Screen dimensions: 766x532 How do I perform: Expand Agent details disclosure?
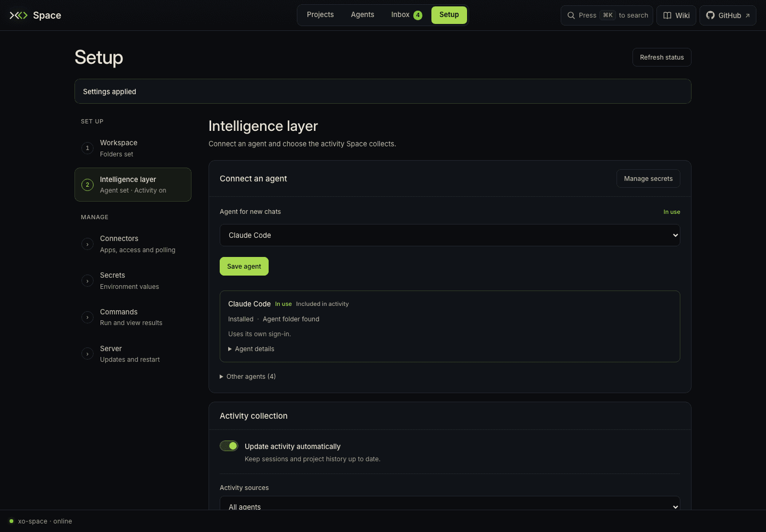pos(251,349)
